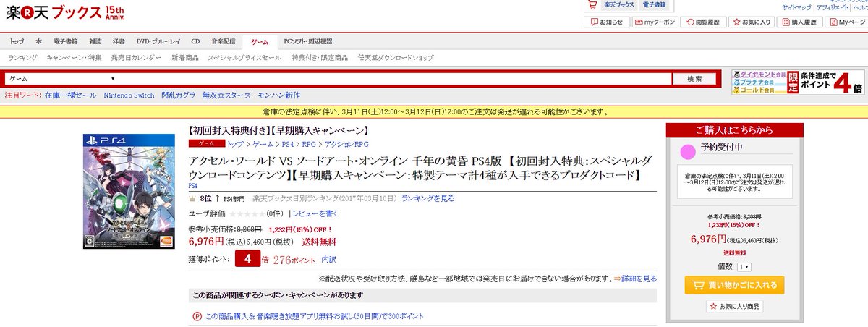Open ランキング submenu item
Screen dimensions: 868x327
click(x=22, y=57)
